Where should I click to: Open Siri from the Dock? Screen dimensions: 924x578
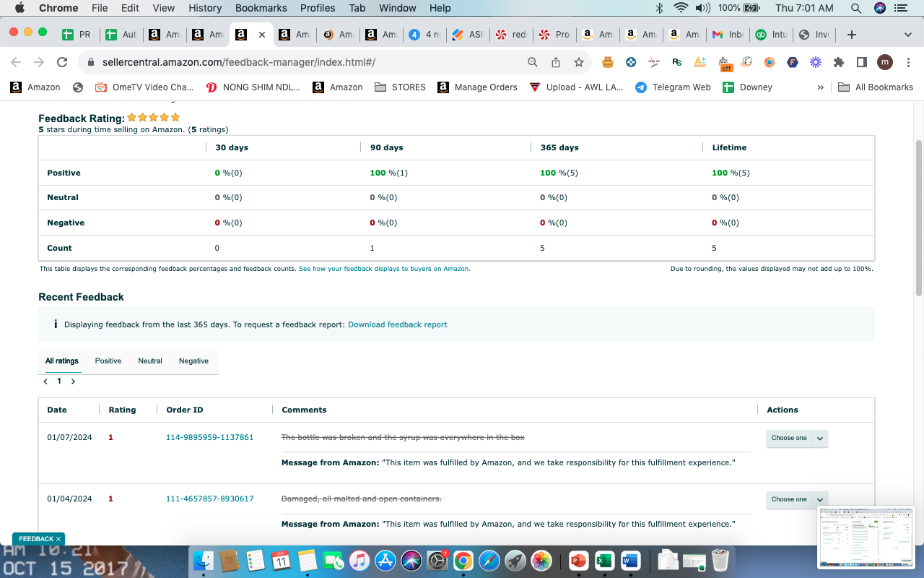point(411,560)
